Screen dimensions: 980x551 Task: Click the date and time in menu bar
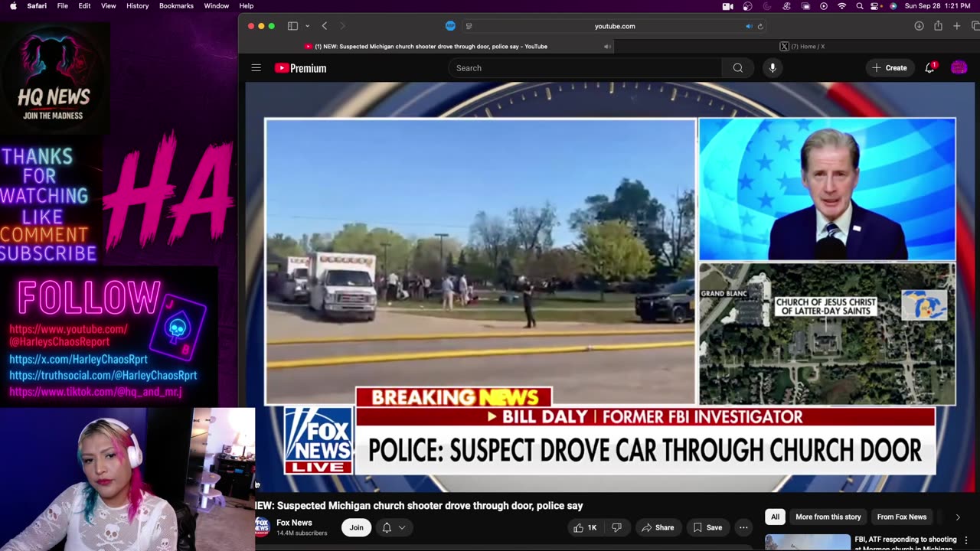(939, 6)
